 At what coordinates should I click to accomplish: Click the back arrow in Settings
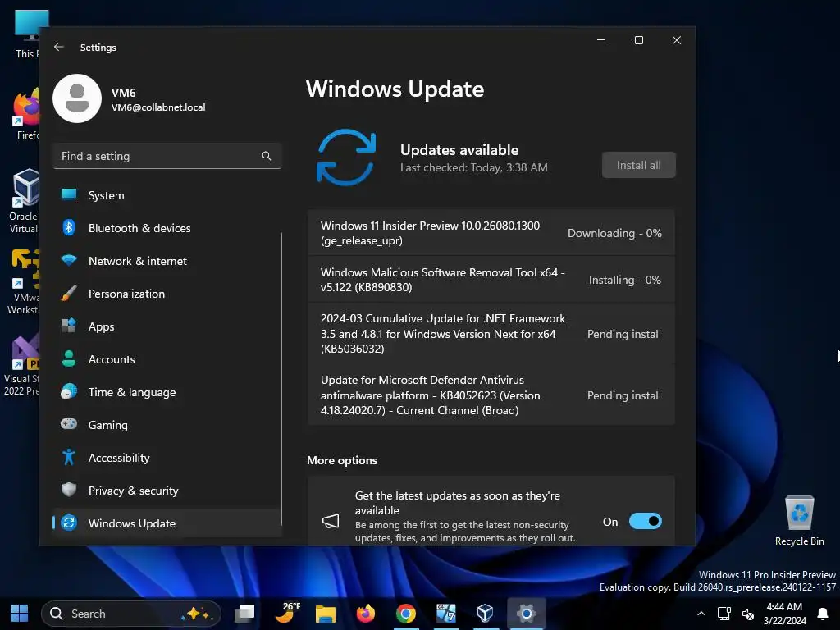tap(59, 47)
